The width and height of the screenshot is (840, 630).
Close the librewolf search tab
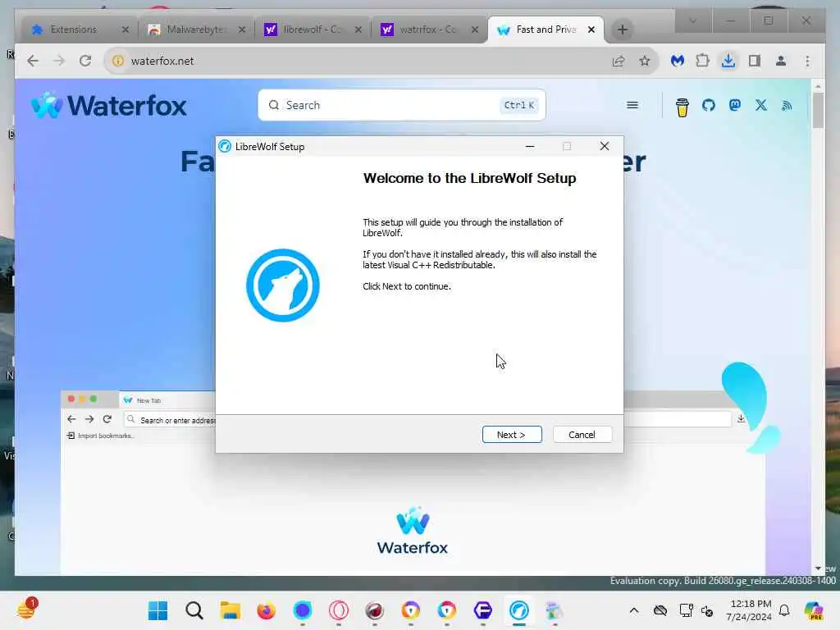click(x=358, y=30)
